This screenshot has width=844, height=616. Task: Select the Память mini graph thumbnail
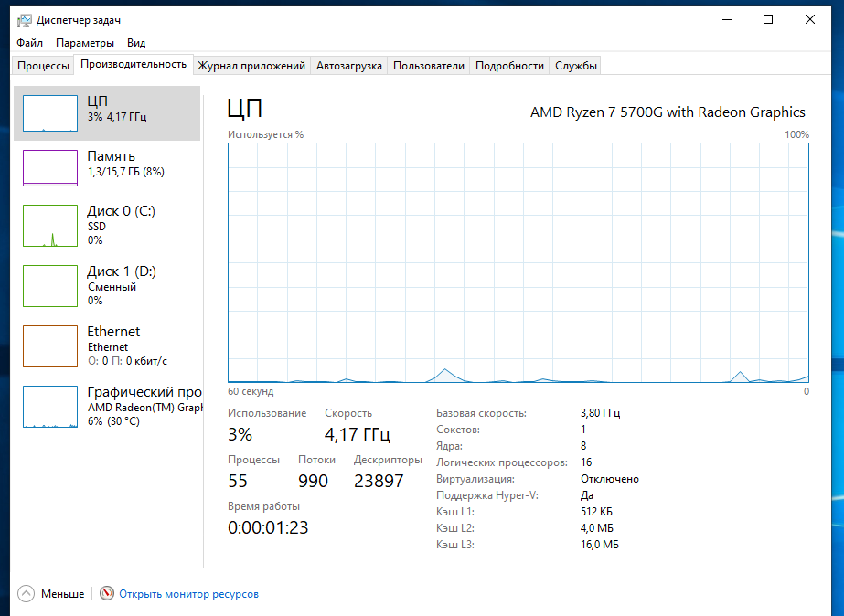pyautogui.click(x=50, y=168)
